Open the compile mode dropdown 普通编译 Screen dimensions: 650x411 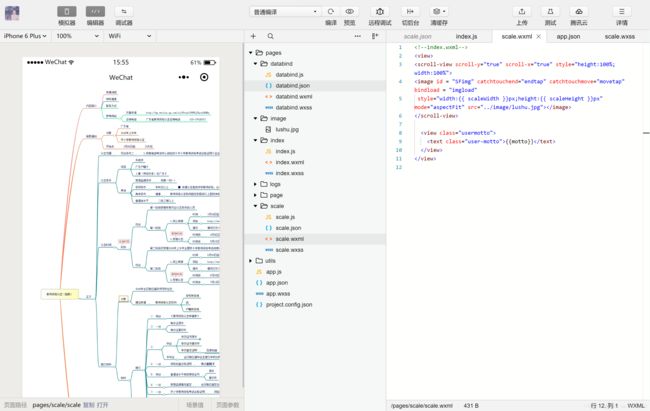click(284, 12)
